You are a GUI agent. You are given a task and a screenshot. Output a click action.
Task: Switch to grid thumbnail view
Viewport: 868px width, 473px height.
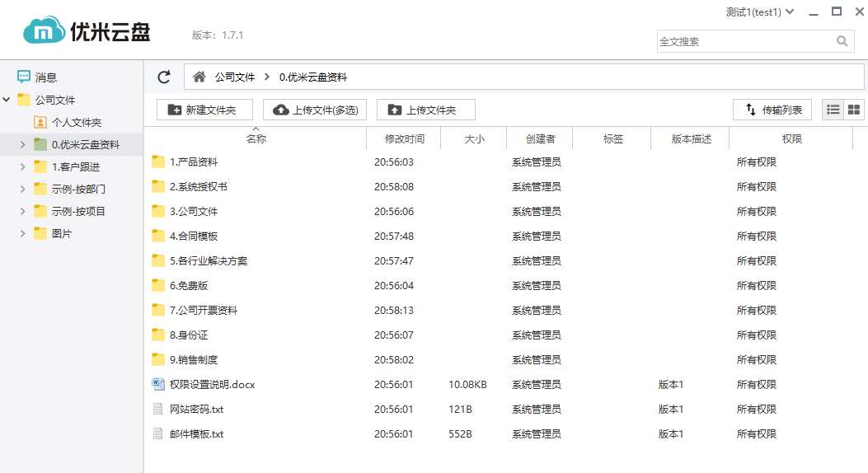[x=854, y=110]
